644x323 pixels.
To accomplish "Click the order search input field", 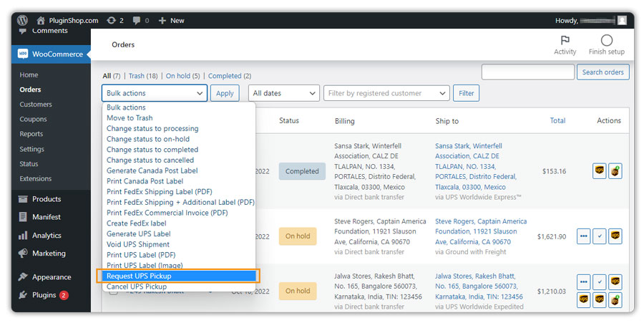I will tap(528, 72).
